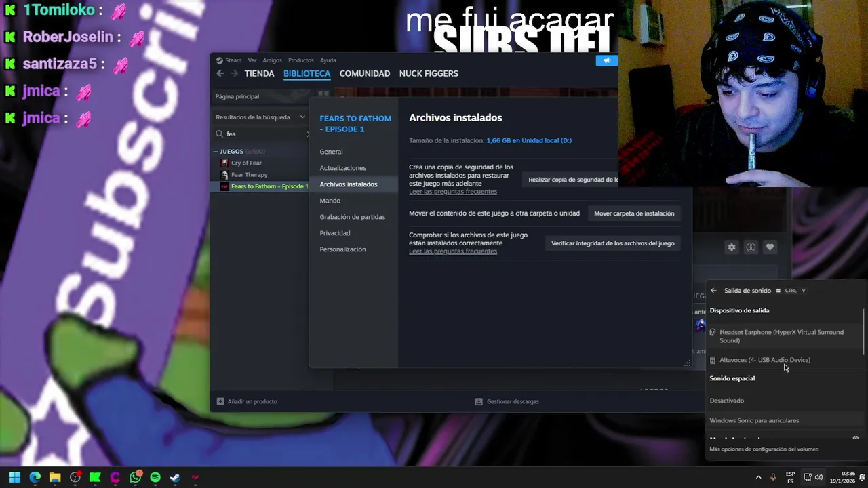Go back with Steam's left arrow
The width and height of the screenshot is (868, 488).
(220, 73)
